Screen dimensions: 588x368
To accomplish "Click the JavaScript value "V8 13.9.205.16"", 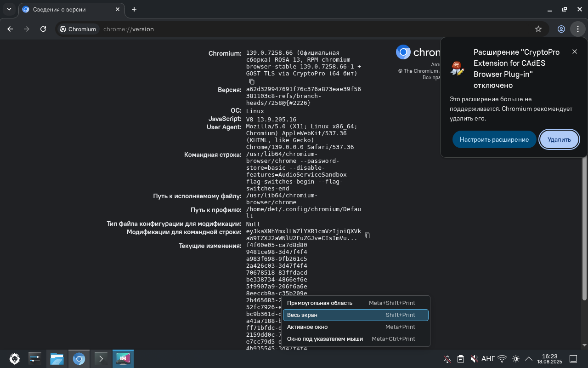I will point(271,120).
